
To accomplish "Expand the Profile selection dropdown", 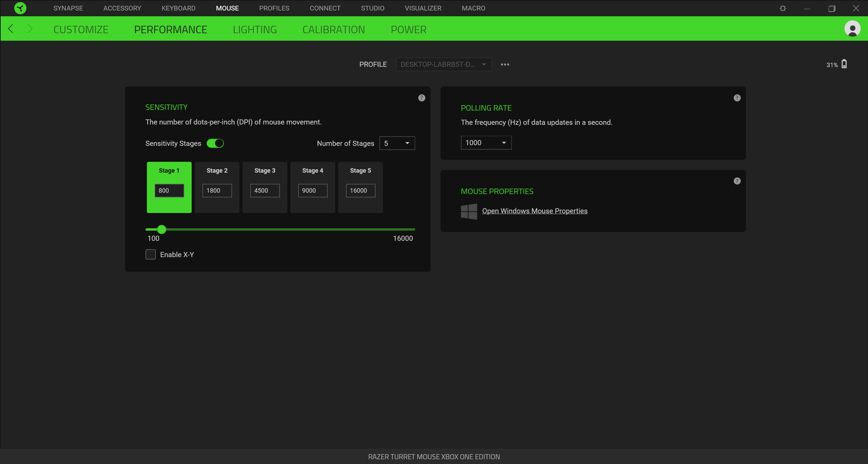I will 443,64.
